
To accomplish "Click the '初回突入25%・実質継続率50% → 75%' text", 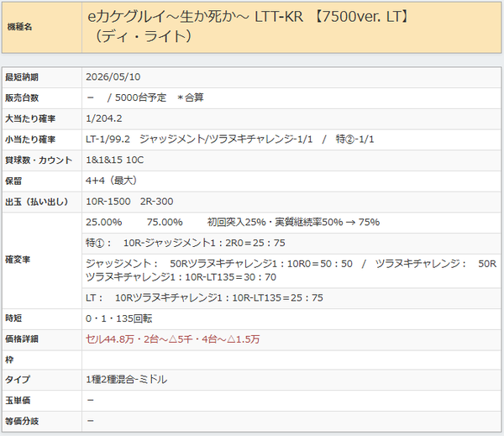I will coord(293,222).
